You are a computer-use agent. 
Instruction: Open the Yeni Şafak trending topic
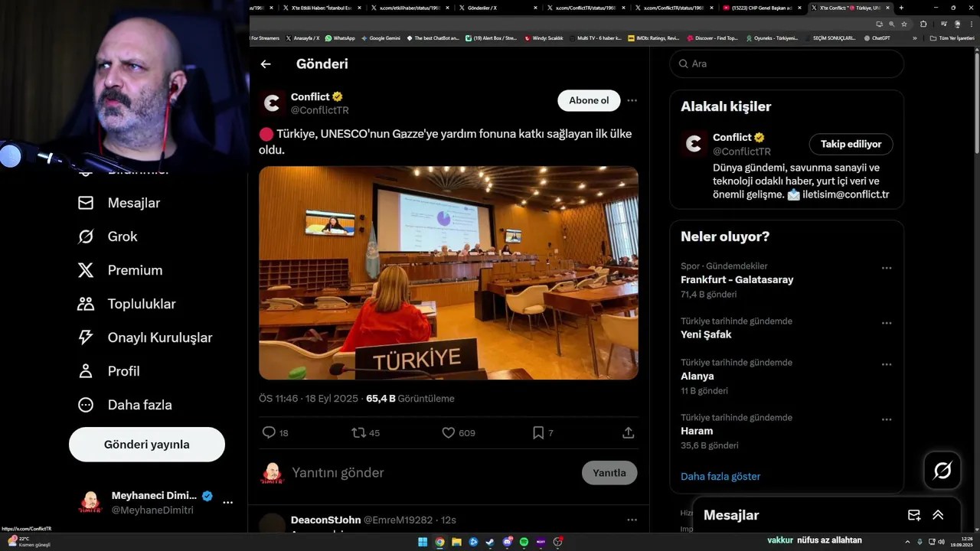(x=706, y=334)
